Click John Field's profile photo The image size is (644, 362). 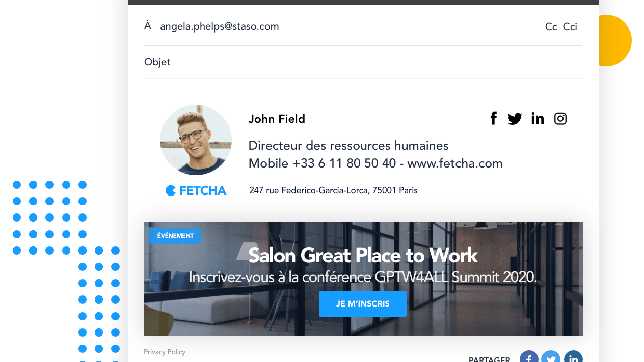[196, 140]
